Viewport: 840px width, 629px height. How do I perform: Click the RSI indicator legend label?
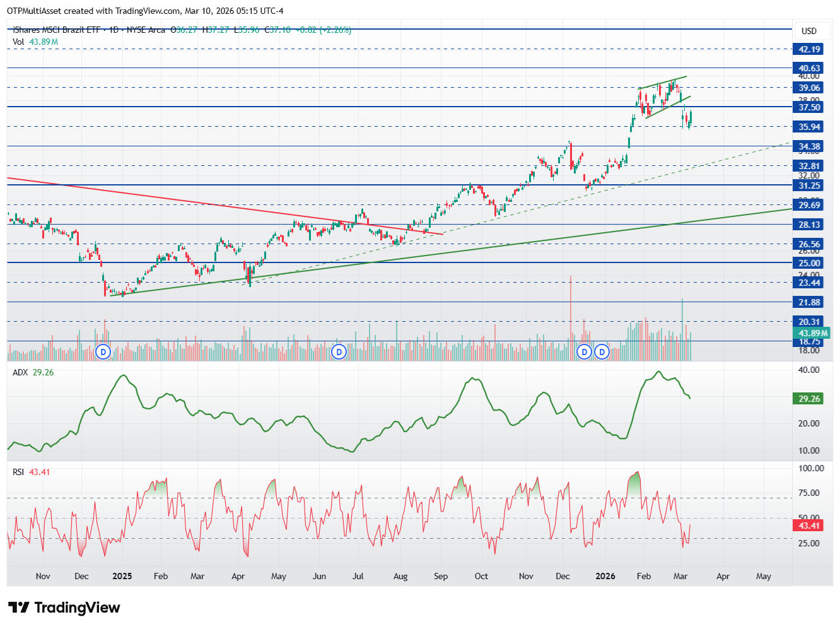[18, 472]
